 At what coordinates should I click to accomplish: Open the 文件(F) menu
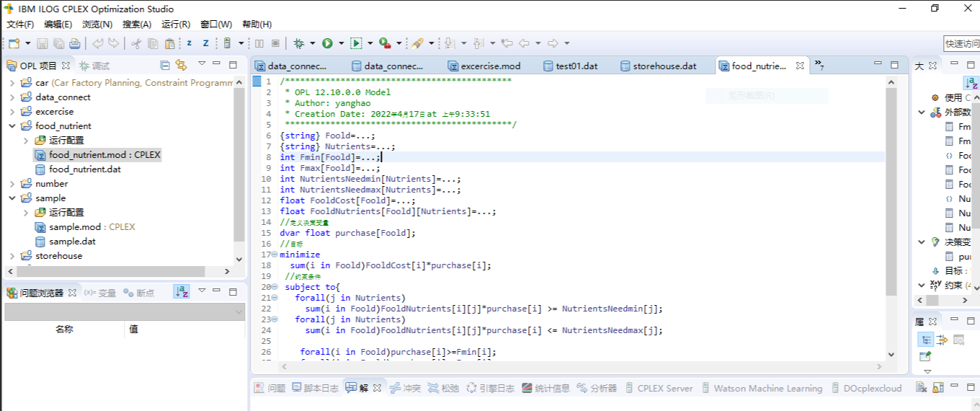pyautogui.click(x=20, y=24)
